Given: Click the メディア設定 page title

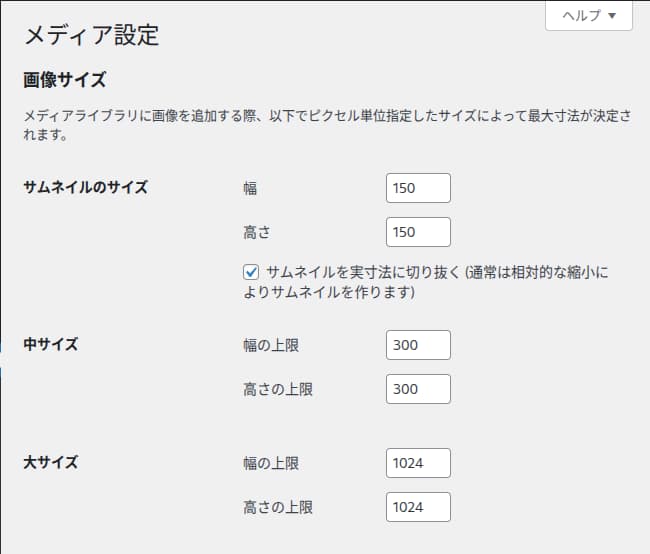Looking at the screenshot, I should pos(92,35).
